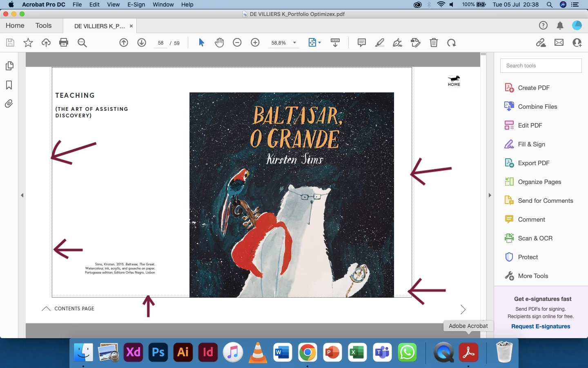Click the page number field showing 58
The image size is (588, 368).
point(161,43)
